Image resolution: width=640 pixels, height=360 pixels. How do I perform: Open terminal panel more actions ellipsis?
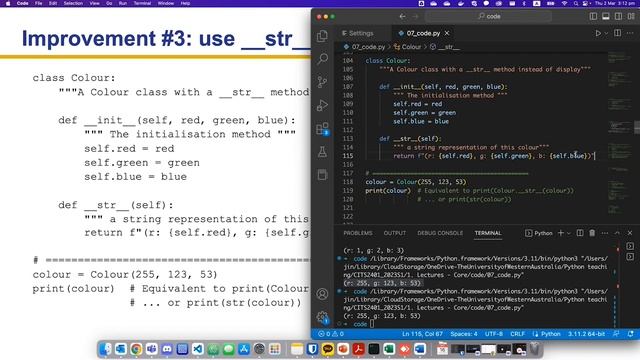[x=605, y=233]
